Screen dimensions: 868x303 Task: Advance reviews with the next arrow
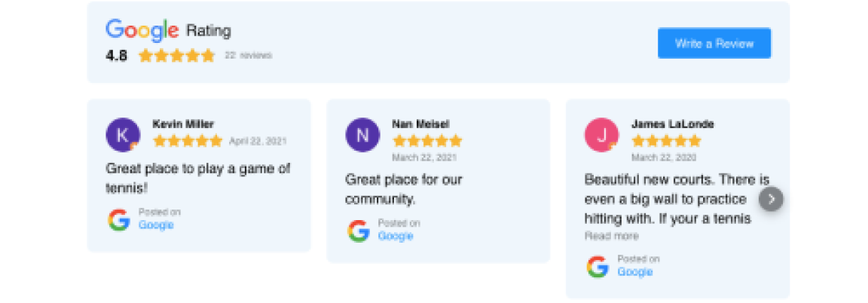coord(771,199)
